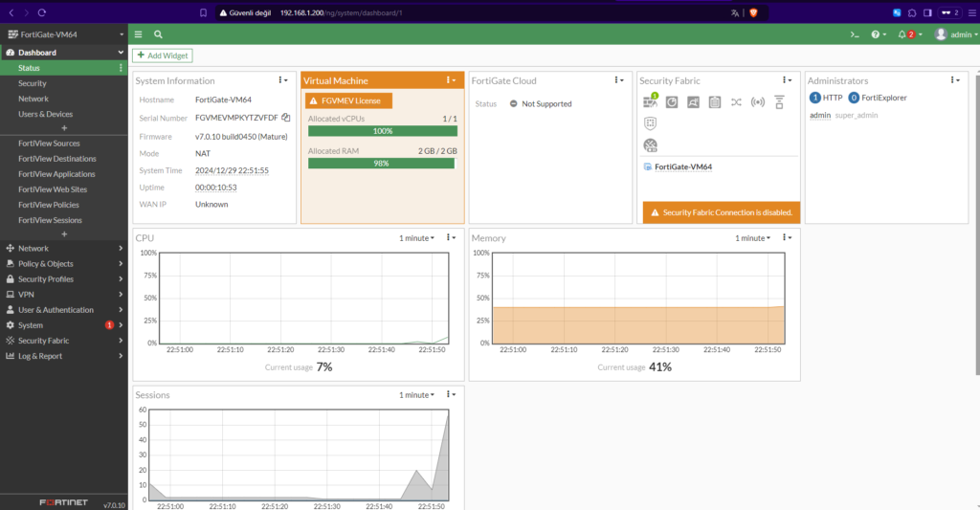Click the browser address bar URL
The height and width of the screenshot is (510, 980).
[x=341, y=12]
